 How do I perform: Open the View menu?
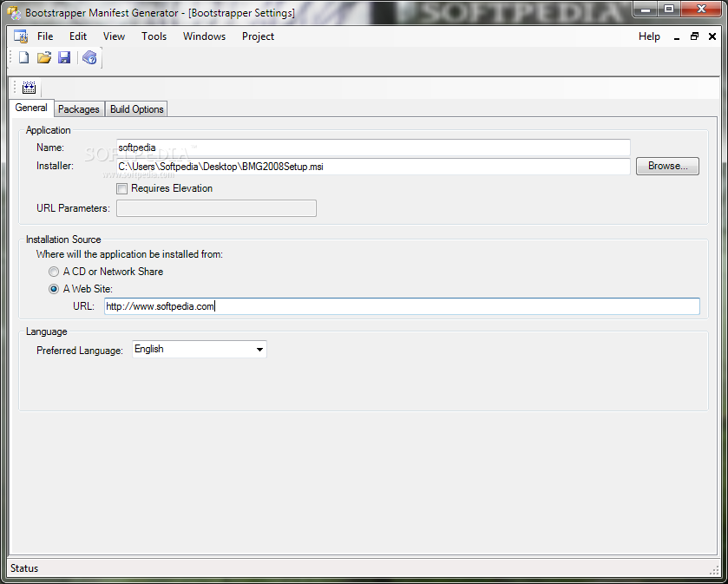click(114, 36)
